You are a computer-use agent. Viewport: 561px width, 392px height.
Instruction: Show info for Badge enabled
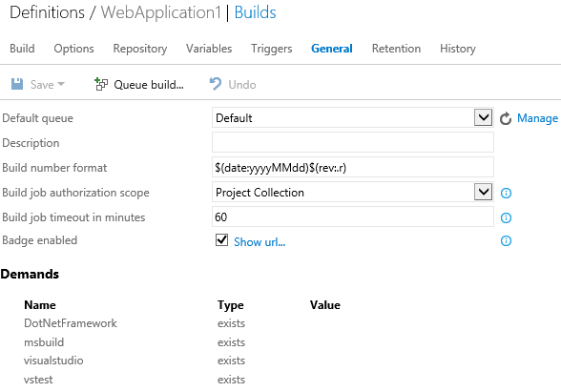click(506, 241)
